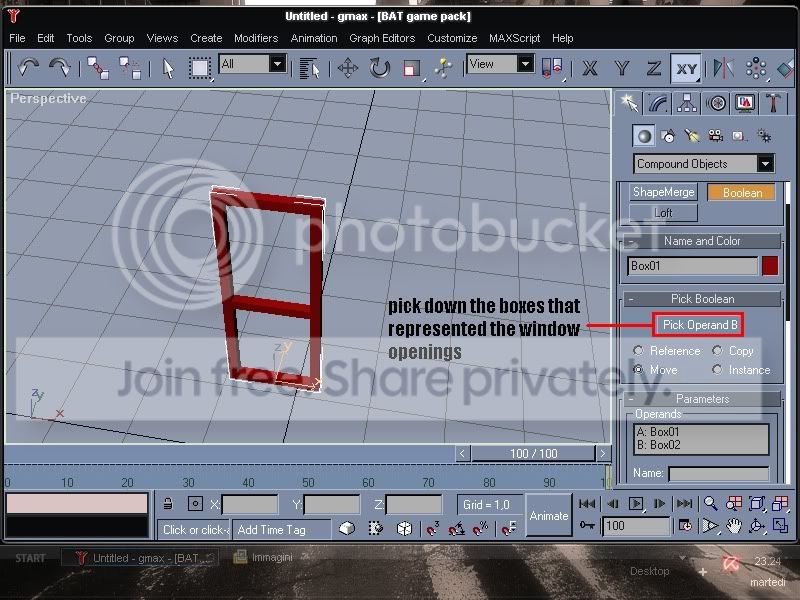The width and height of the screenshot is (800, 600).
Task: Toggle the XY plane constraint button
Action: tap(686, 68)
